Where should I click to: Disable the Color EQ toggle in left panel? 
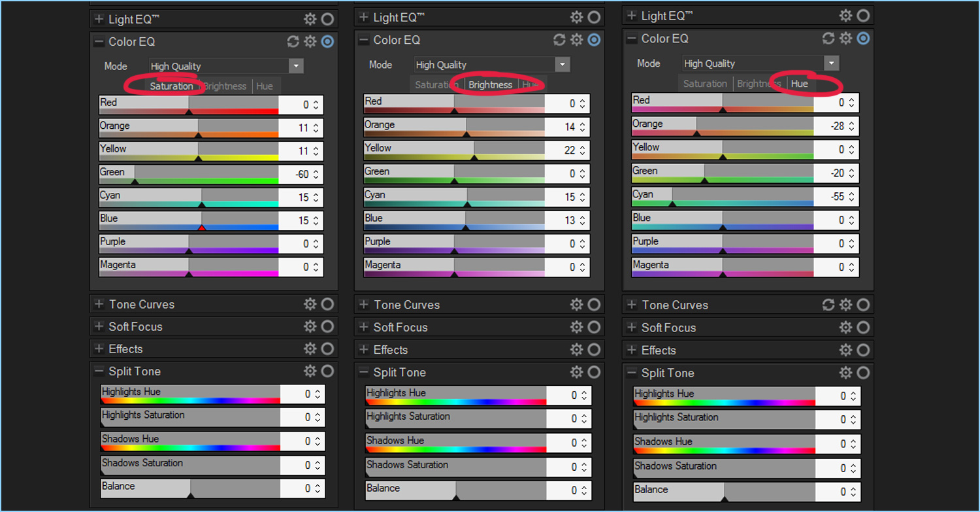click(327, 42)
